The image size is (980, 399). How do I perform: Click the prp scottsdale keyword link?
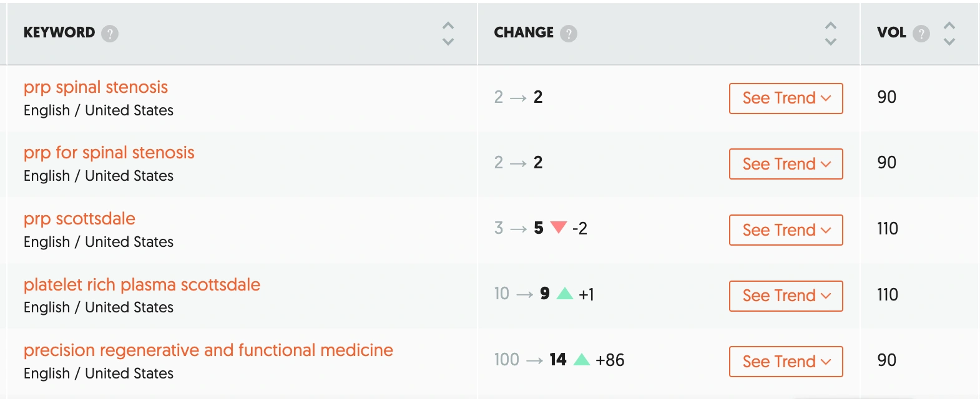point(79,219)
